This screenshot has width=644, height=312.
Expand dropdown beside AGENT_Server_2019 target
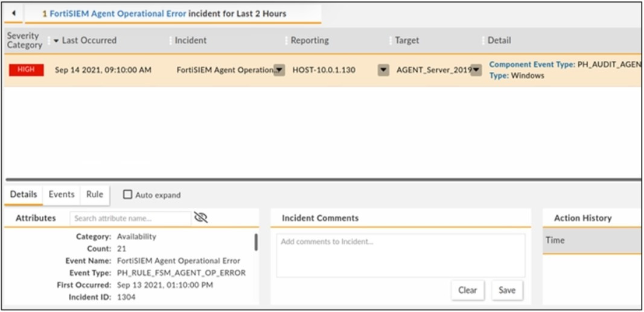pos(476,70)
